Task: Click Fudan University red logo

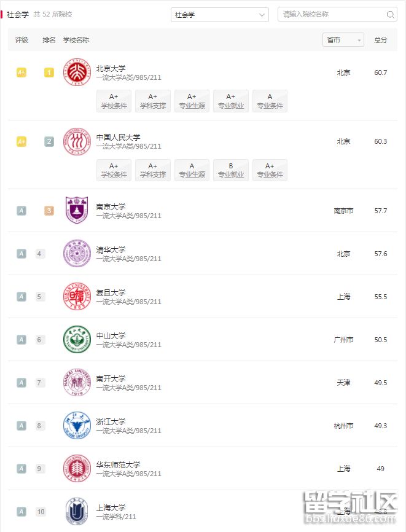Action: (x=77, y=296)
